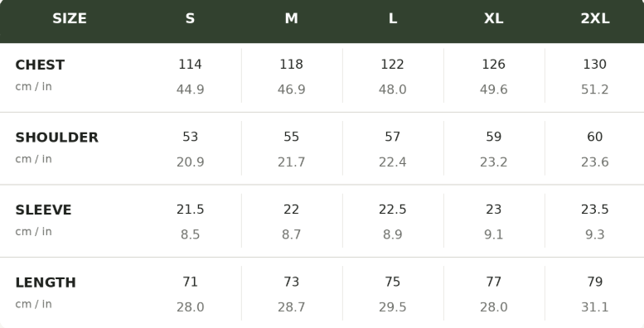Click length value 75 for size L

(393, 282)
